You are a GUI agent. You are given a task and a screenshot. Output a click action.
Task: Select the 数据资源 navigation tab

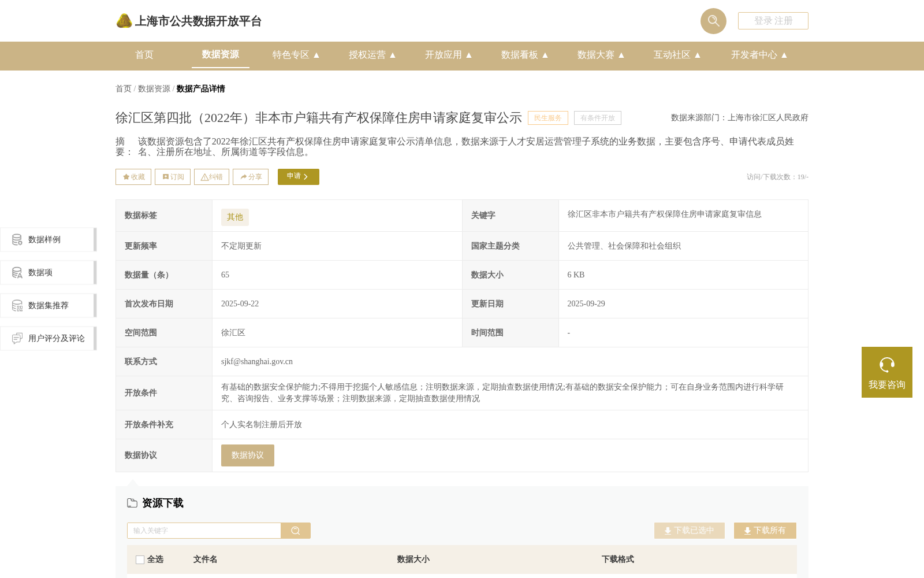(x=221, y=54)
